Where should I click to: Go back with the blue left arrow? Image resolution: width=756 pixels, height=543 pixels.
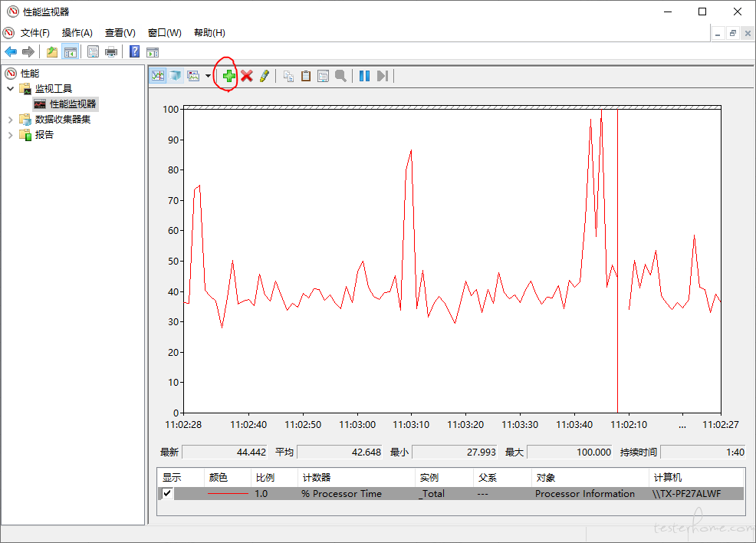click(x=11, y=51)
